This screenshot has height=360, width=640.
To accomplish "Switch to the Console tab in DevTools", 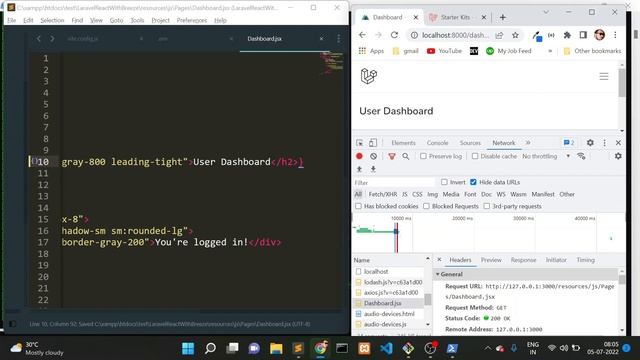I will (x=438, y=143).
